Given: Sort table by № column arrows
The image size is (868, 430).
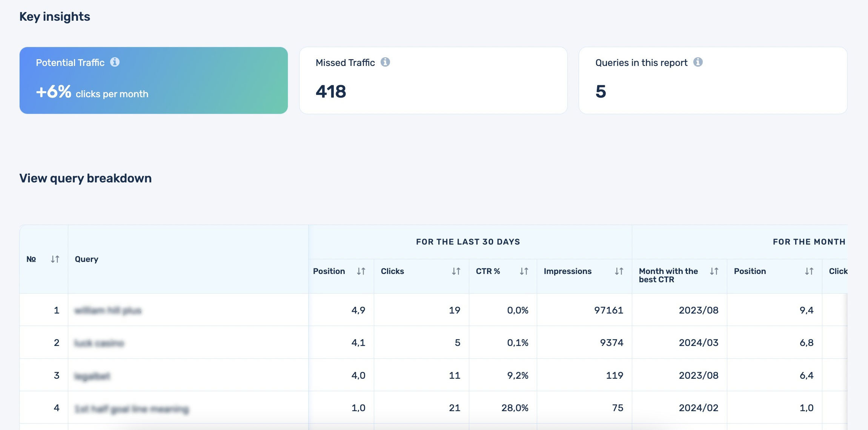Looking at the screenshot, I should 55,259.
